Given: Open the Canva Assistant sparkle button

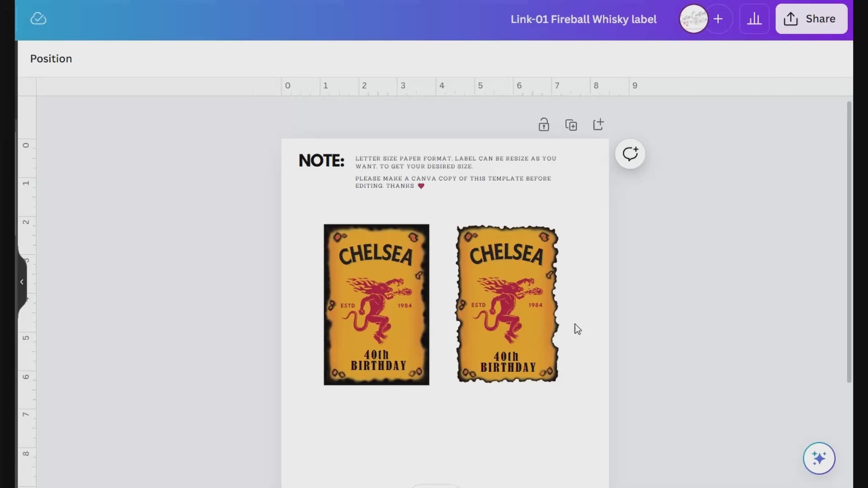Looking at the screenshot, I should coord(819,458).
